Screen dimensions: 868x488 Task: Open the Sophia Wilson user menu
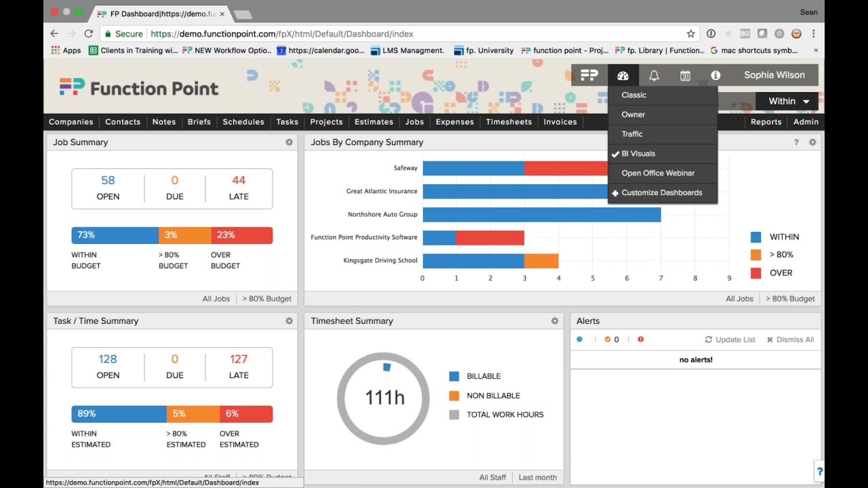(x=774, y=75)
